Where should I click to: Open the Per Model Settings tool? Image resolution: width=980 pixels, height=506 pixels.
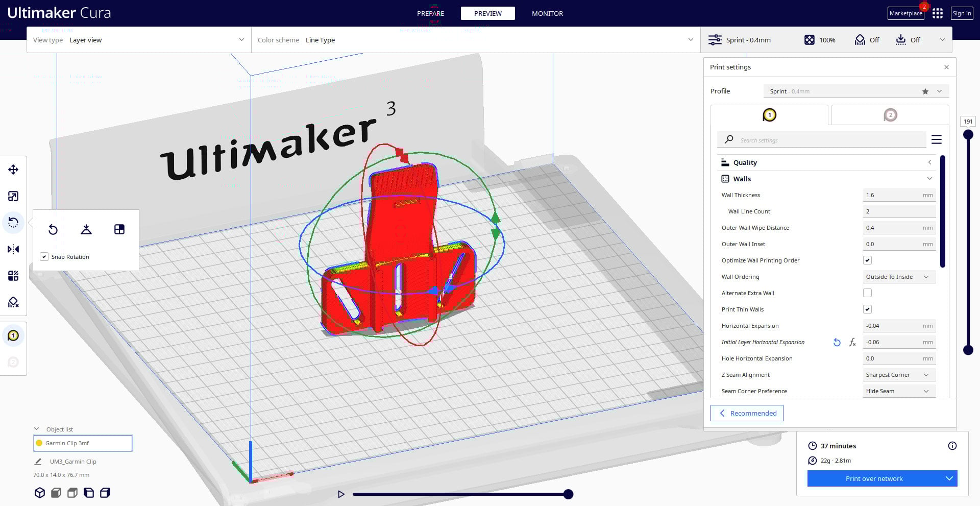(x=13, y=276)
